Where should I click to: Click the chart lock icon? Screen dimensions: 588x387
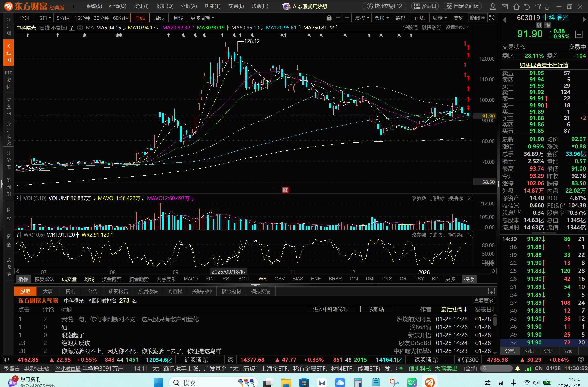coord(329,18)
